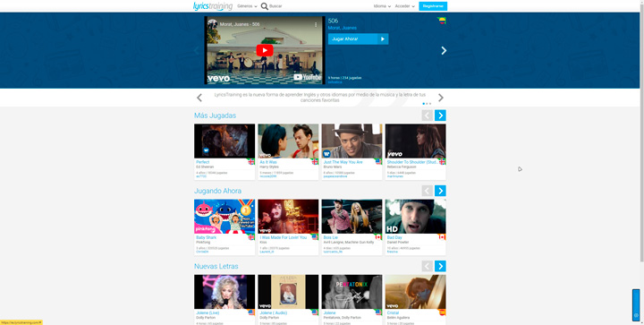Show previous Nuevas Letras songs

click(x=428, y=266)
